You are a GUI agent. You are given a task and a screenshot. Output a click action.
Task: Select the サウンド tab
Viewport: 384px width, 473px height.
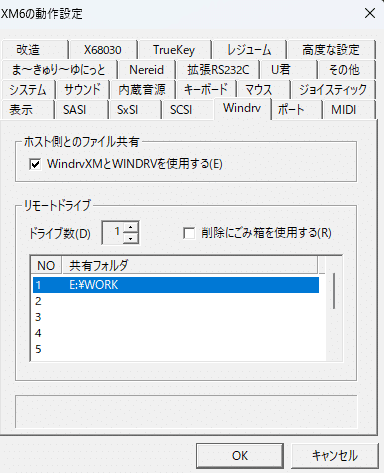[82, 90]
